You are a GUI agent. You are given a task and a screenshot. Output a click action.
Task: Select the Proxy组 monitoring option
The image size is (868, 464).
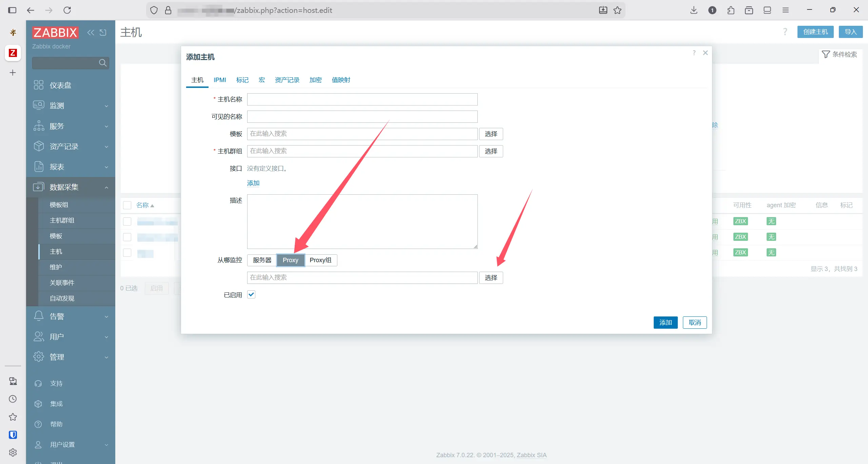pyautogui.click(x=320, y=260)
